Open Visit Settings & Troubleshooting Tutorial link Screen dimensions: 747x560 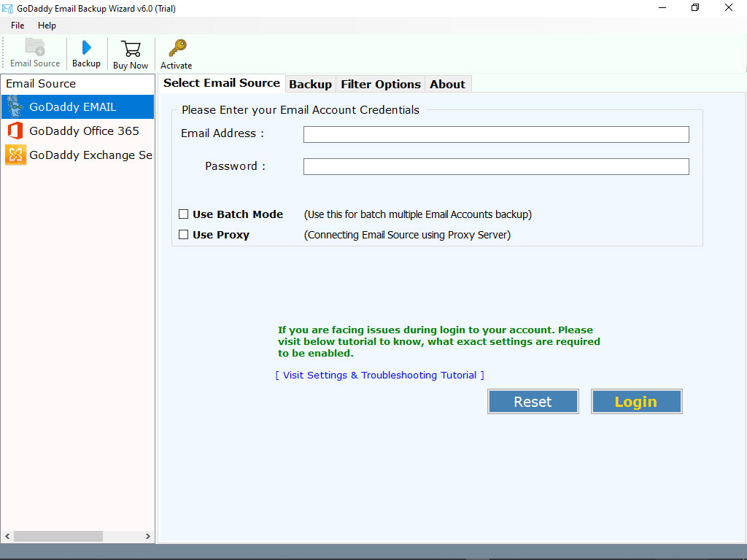point(379,376)
